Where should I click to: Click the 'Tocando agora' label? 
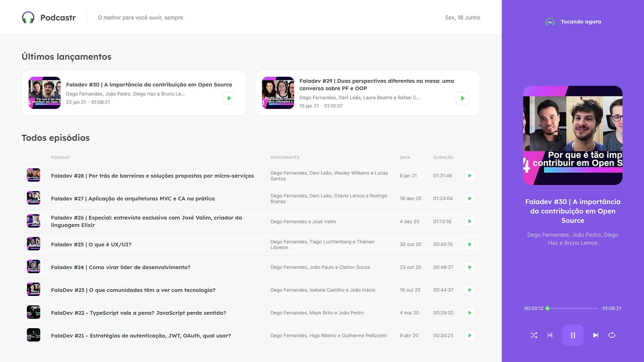tap(581, 22)
